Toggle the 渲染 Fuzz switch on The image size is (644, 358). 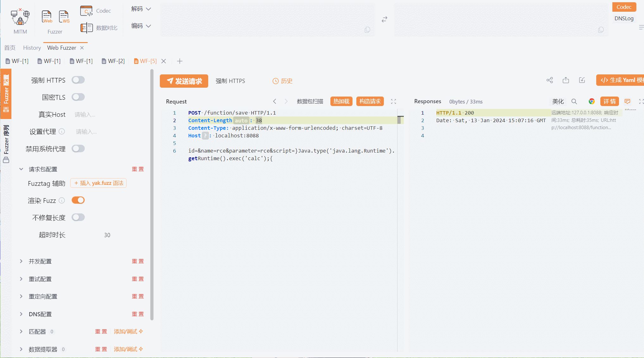[x=78, y=201]
